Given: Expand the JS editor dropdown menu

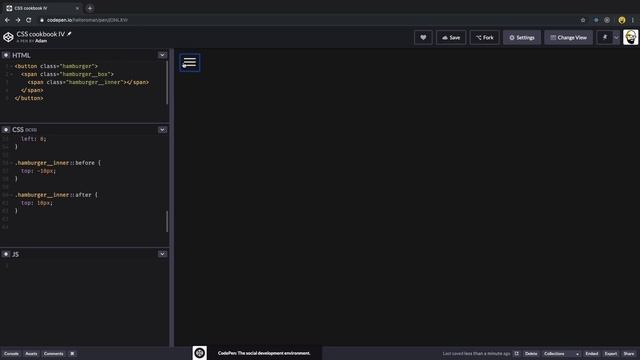Looking at the screenshot, I should (x=162, y=254).
